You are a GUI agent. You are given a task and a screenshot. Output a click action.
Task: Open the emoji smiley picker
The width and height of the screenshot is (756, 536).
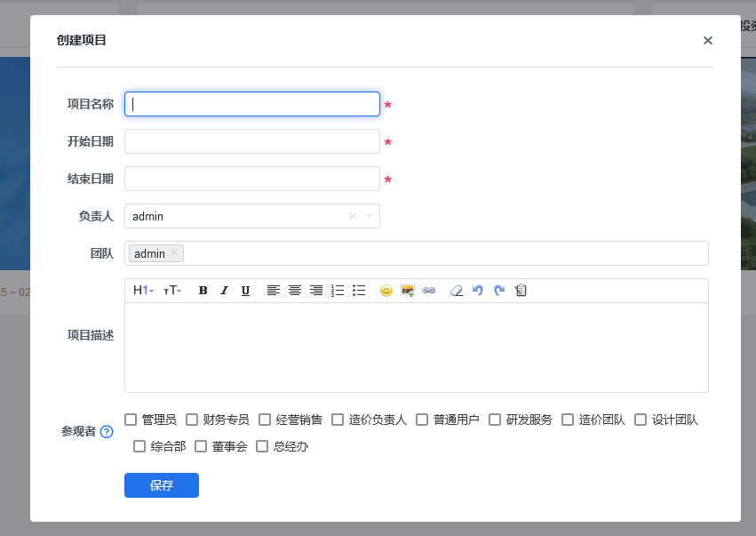[386, 291]
